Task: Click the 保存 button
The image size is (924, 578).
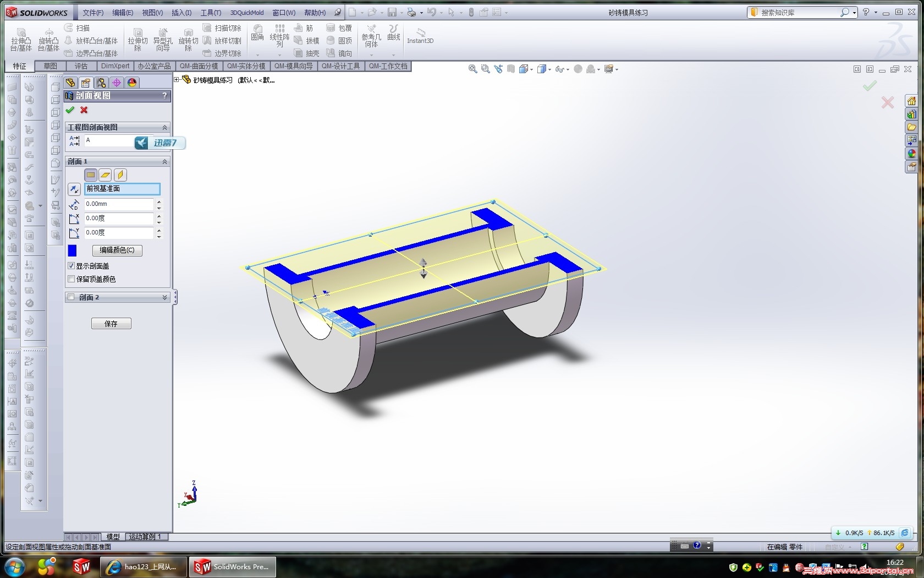Action: (111, 324)
